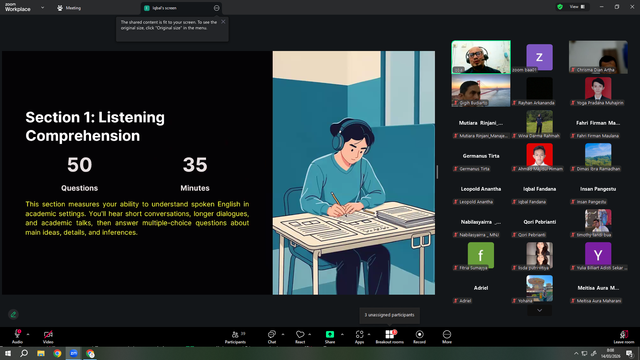
Task: Dismiss the shared content tooltip
Action: [x=223, y=22]
